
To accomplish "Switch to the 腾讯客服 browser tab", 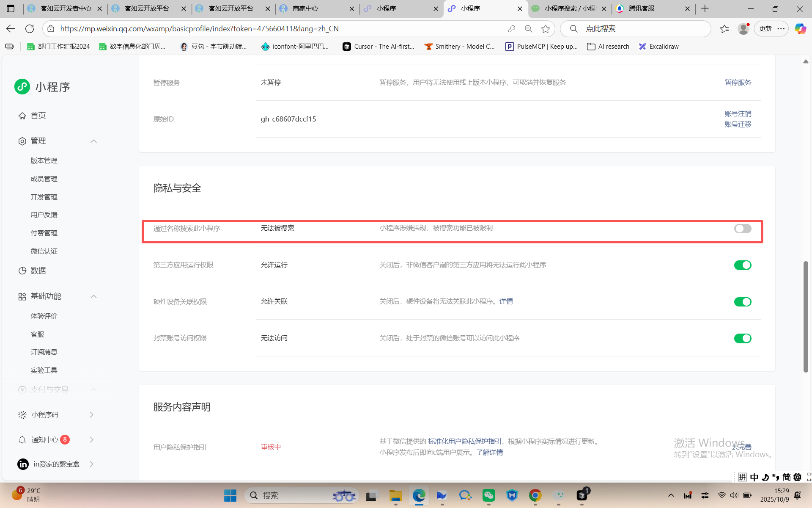I will click(x=641, y=8).
